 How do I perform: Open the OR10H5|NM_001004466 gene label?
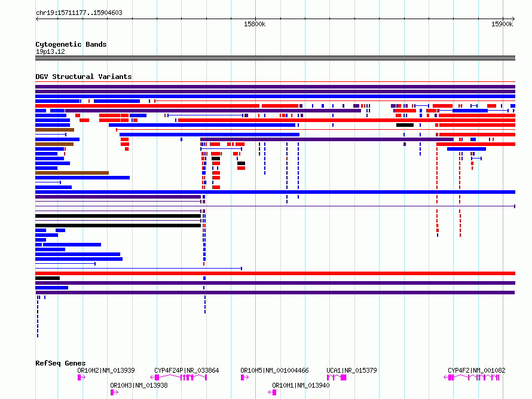[274, 370]
